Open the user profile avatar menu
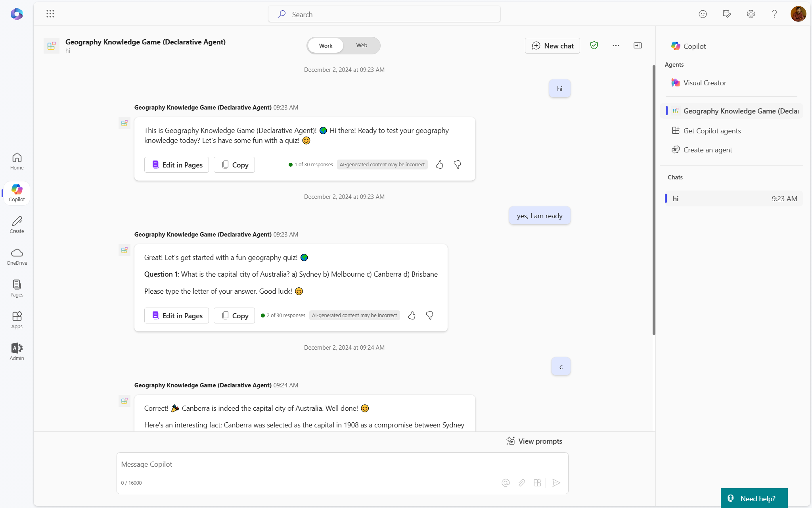This screenshot has height=508, width=812. click(x=798, y=14)
